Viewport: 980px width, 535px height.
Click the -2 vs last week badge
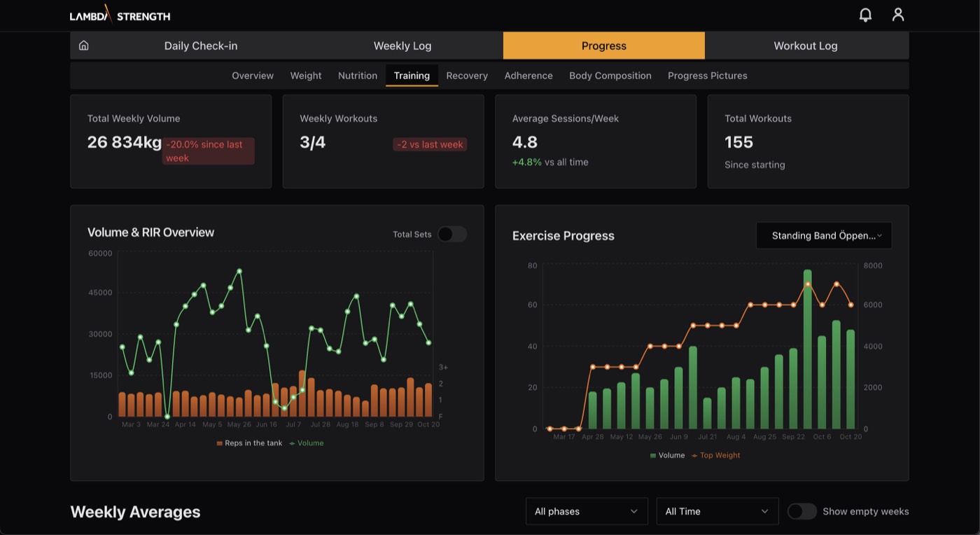click(x=430, y=144)
